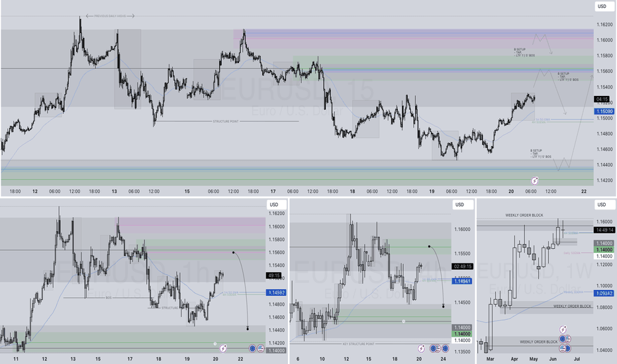
Task: Click the 1.12000 level on the weekly price axis
Action: pos(604,265)
